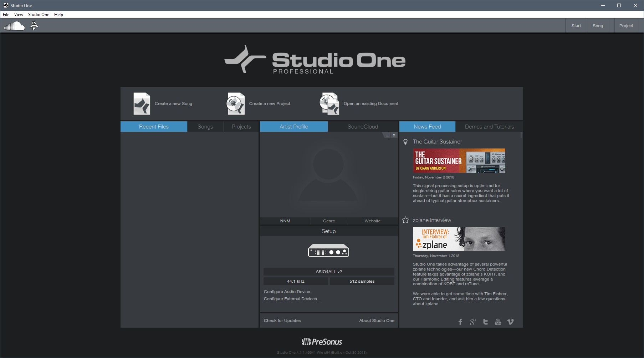
Task: Select the Recent Files tab
Action: tap(154, 127)
